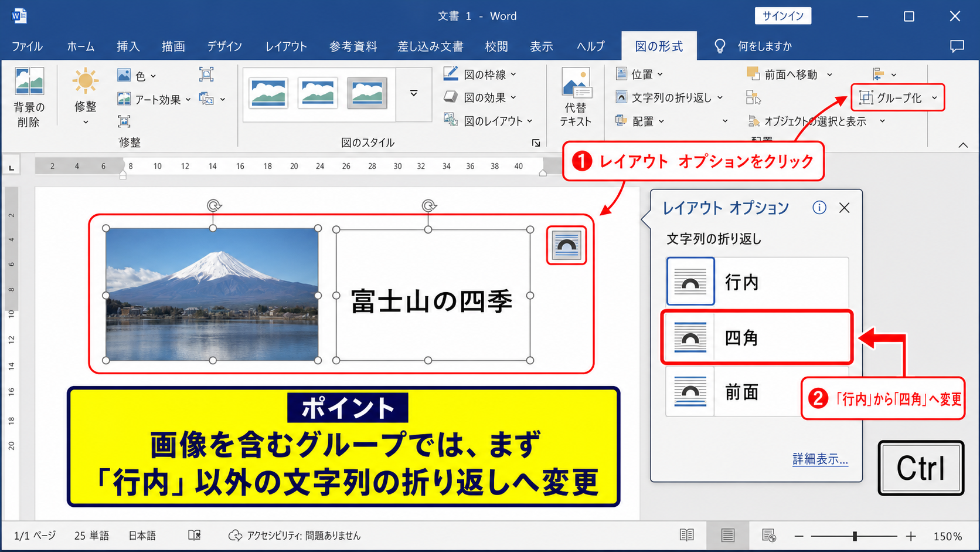Click the change picture icon

(x=206, y=99)
